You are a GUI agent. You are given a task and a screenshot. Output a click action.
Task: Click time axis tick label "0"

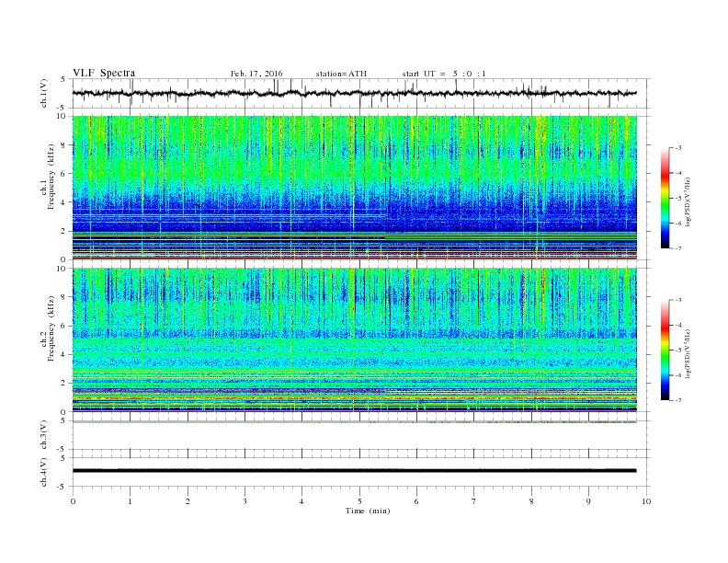click(73, 501)
